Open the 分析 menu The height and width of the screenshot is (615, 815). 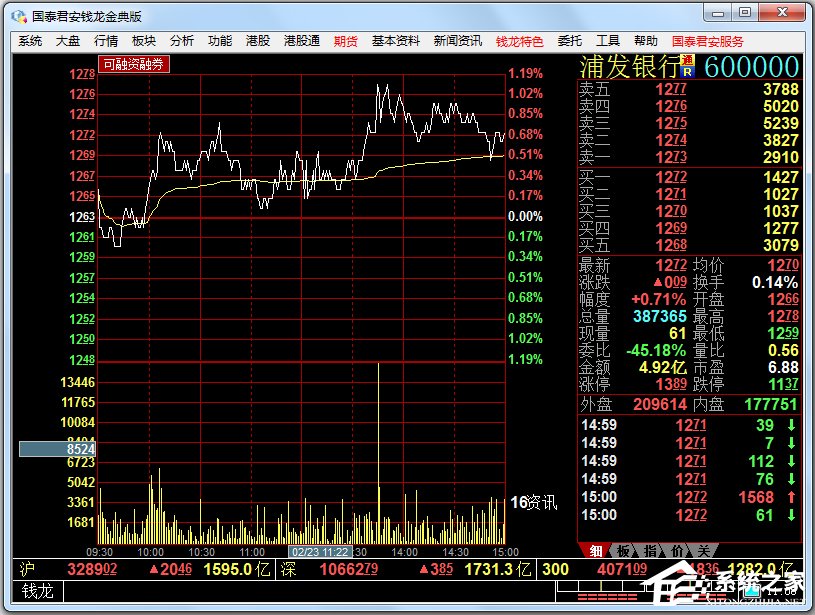click(x=182, y=41)
